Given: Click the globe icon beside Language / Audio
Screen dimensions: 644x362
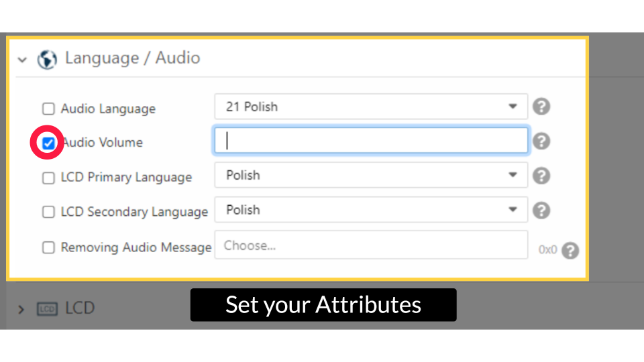Looking at the screenshot, I should [x=47, y=59].
